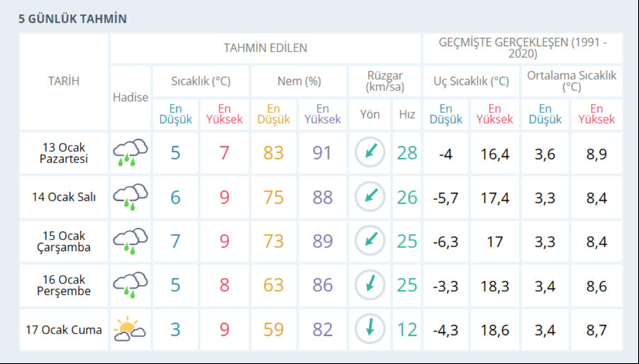Click the humidity value 59 for 17 Ocak Cuma
The image size is (639, 364).
pyautogui.click(x=273, y=329)
